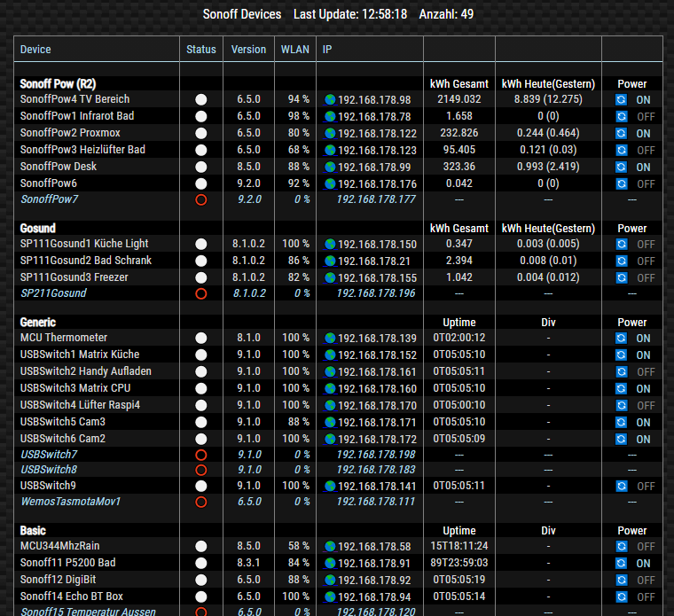Open the SonoffPow4 TV Bereich device name
674x616 pixels.
point(74,99)
